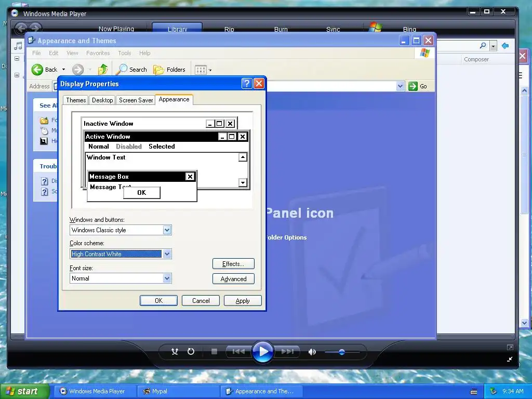Screen dimensions: 532x399
Task: Go up one folder level
Action: (x=103, y=70)
